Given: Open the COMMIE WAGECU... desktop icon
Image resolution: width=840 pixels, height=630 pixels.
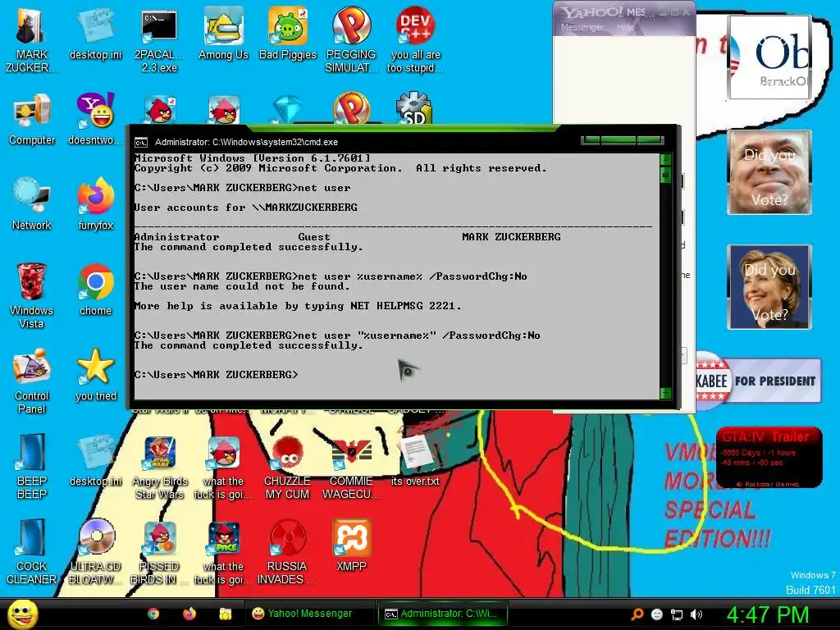Looking at the screenshot, I should 351,469.
